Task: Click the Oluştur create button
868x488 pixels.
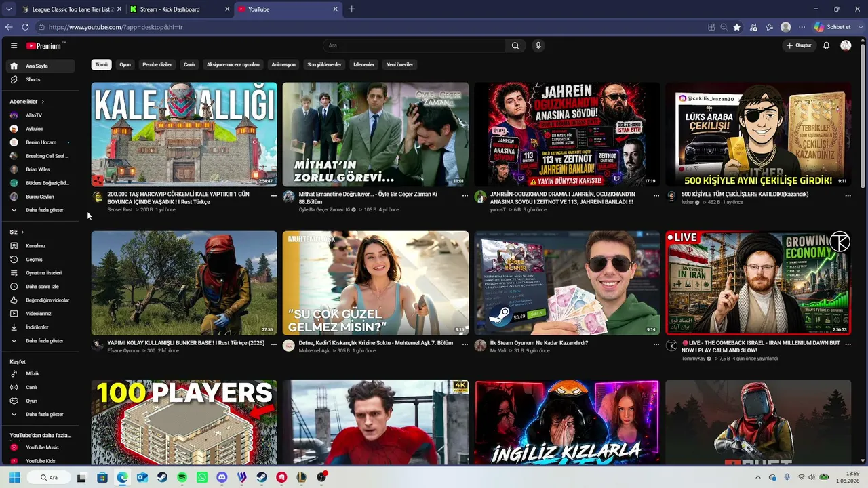Action: pyautogui.click(x=799, y=45)
